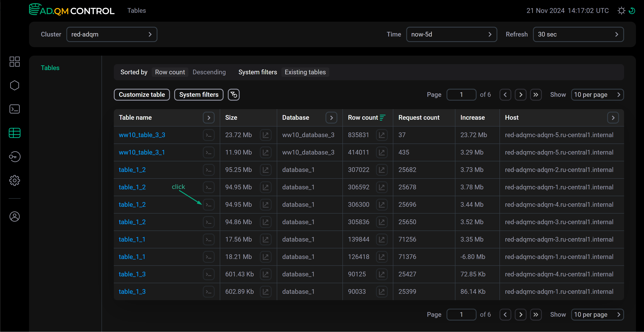Open the Customize table dialog

point(142,94)
